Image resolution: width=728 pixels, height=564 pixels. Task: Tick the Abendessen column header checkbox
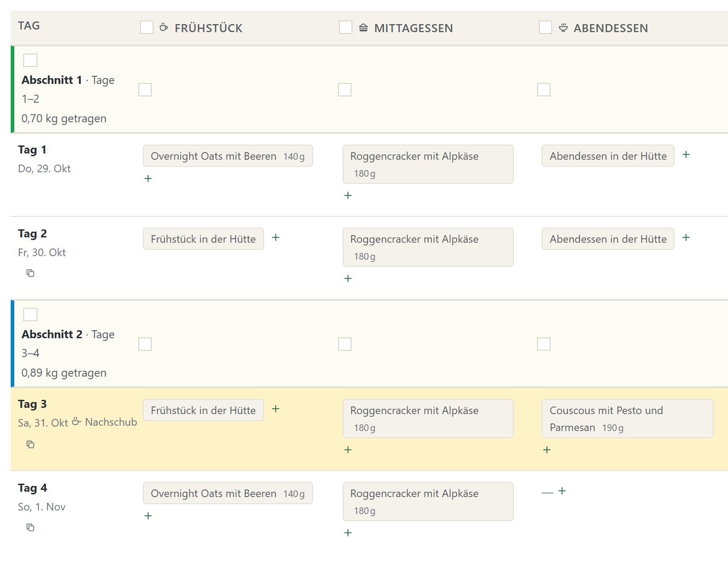tap(546, 27)
